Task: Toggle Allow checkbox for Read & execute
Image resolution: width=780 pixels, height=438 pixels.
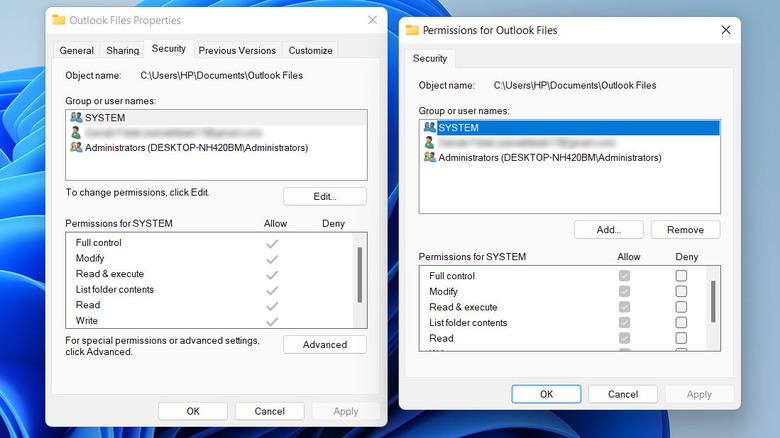Action: 624,307
